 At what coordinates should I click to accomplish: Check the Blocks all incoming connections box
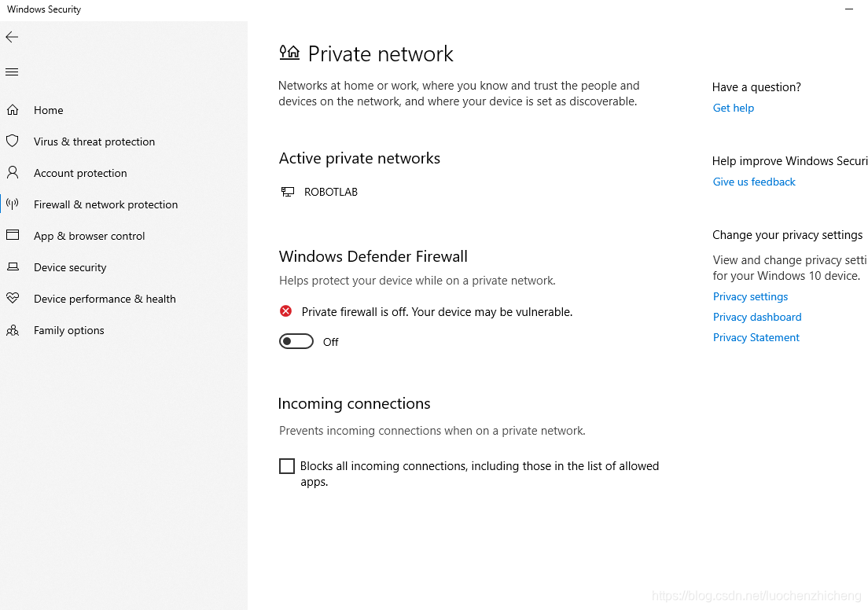(x=287, y=466)
